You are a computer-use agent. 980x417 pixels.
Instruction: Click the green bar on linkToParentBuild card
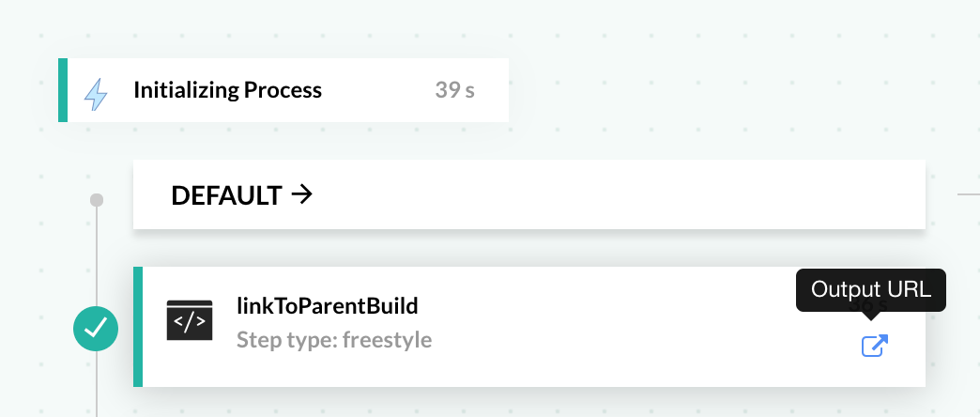[138, 326]
